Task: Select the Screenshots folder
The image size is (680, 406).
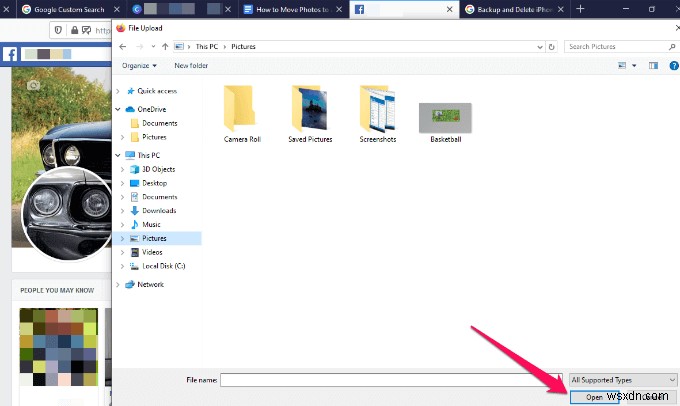Action: coord(378,114)
